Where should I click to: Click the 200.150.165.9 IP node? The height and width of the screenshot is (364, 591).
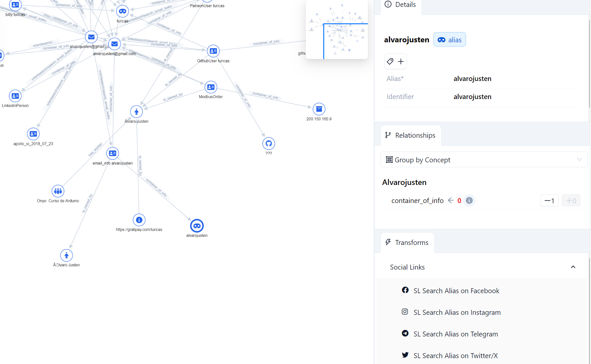tap(319, 109)
